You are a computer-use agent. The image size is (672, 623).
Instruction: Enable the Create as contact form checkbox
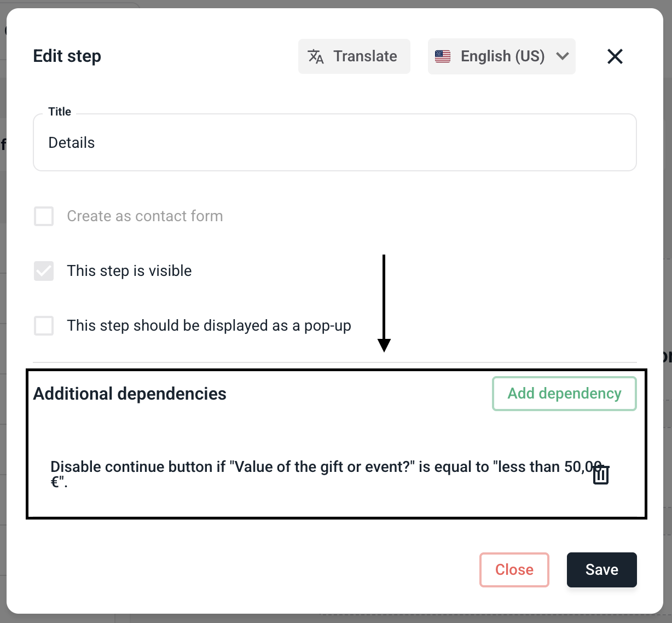44,216
